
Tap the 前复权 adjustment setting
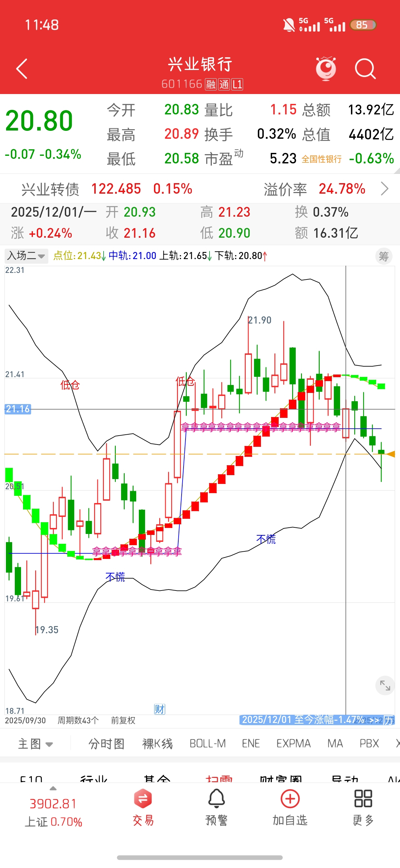point(123,721)
